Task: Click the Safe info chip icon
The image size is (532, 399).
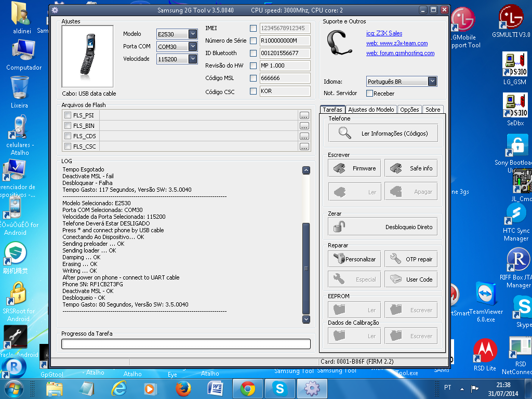Action: coord(396,168)
